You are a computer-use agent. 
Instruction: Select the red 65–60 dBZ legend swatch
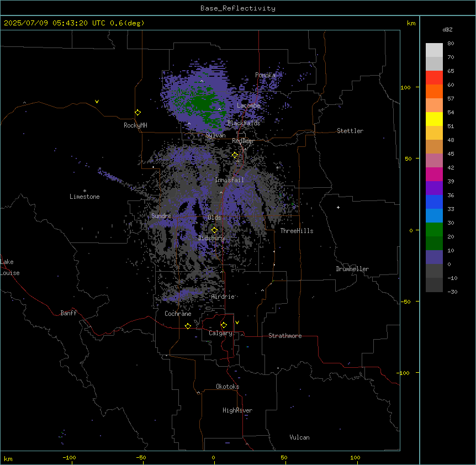(x=434, y=77)
